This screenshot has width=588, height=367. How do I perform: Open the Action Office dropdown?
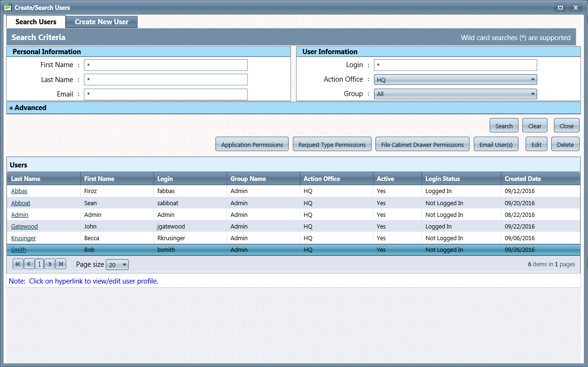point(456,80)
